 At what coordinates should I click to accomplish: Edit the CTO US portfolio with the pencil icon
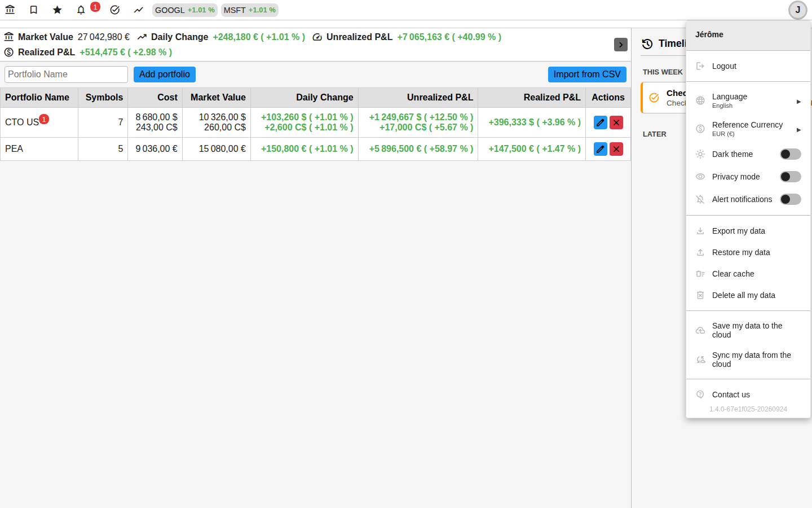pyautogui.click(x=601, y=122)
